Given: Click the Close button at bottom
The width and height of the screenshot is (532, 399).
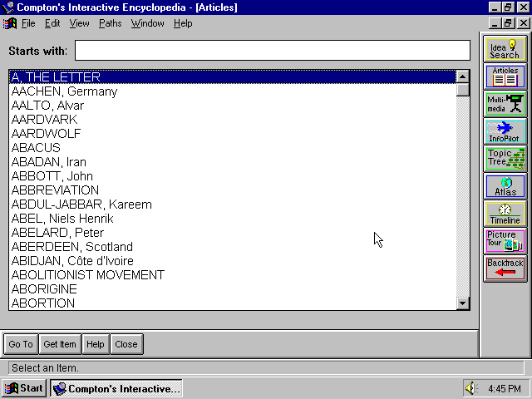Looking at the screenshot, I should [x=126, y=344].
